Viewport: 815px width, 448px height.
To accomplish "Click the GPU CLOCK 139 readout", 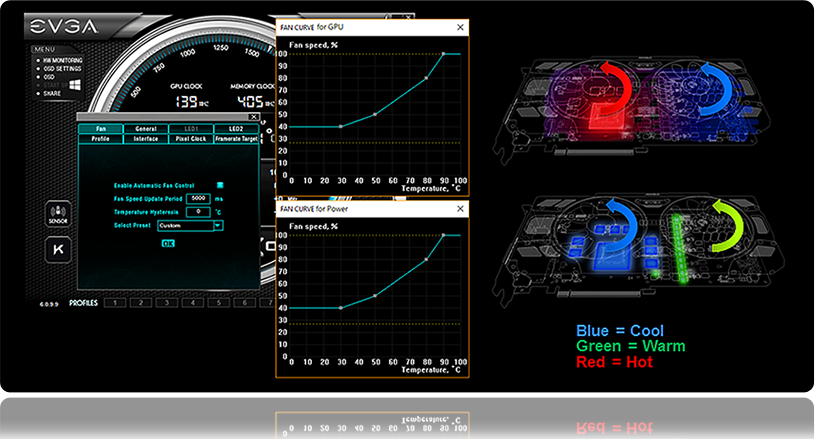I will coord(191,101).
